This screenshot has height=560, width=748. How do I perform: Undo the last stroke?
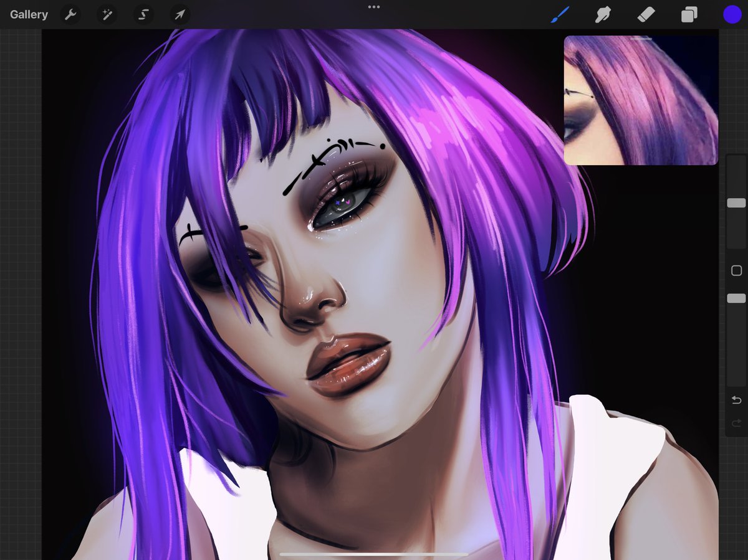[736, 400]
